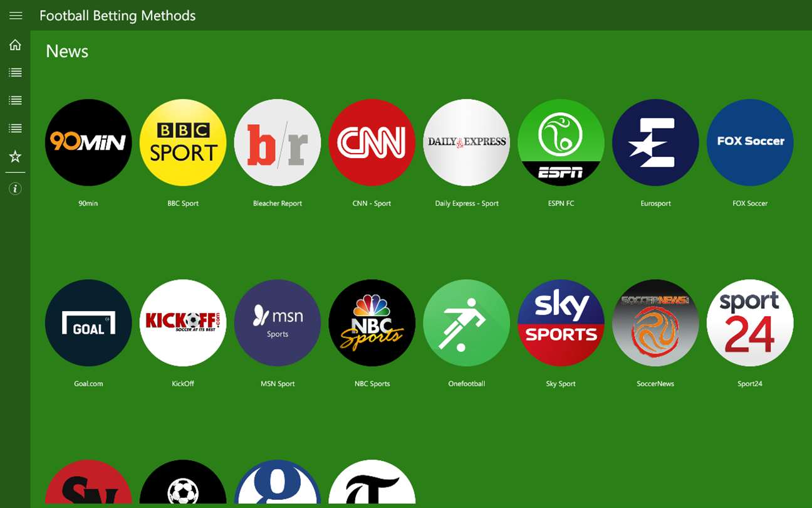Click the 'Bleacher Report' label text
The image size is (812, 508).
(x=278, y=203)
